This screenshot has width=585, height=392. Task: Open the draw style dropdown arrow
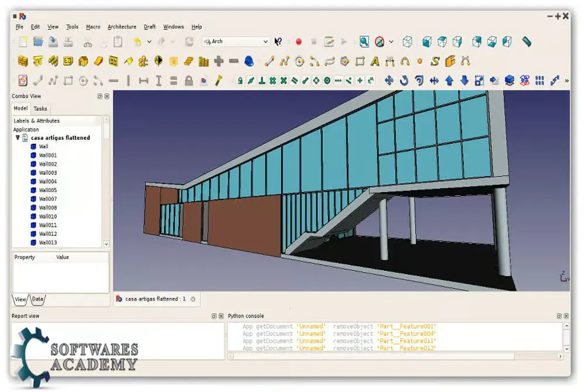pos(391,42)
